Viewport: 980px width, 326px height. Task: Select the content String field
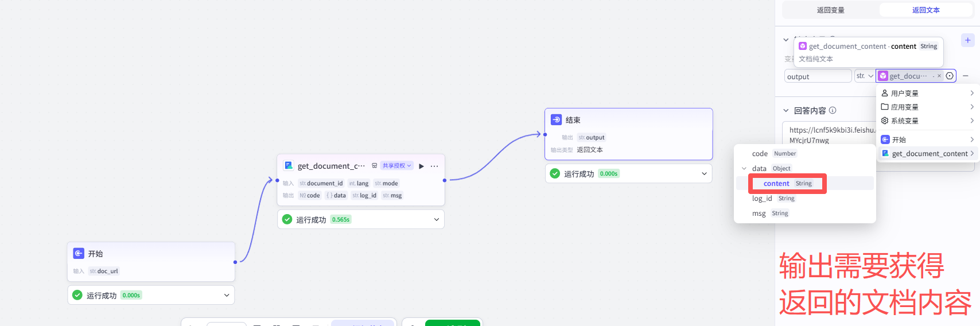click(805, 184)
